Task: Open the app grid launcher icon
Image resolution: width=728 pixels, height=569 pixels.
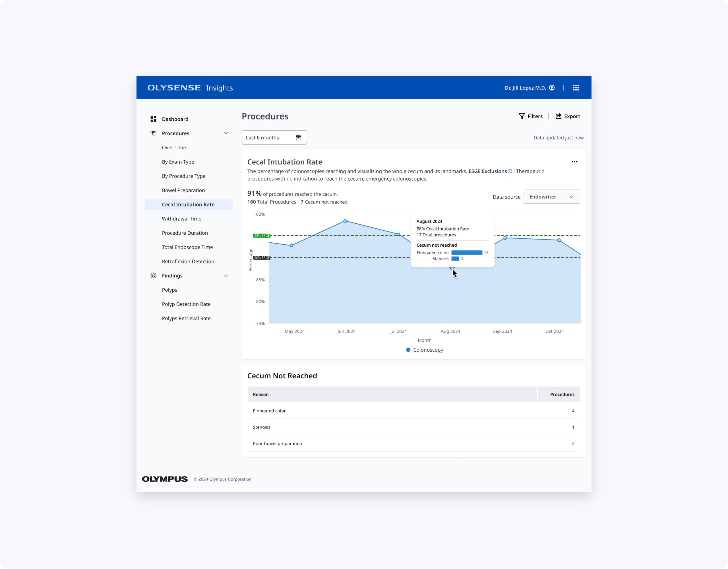Action: 576,88
